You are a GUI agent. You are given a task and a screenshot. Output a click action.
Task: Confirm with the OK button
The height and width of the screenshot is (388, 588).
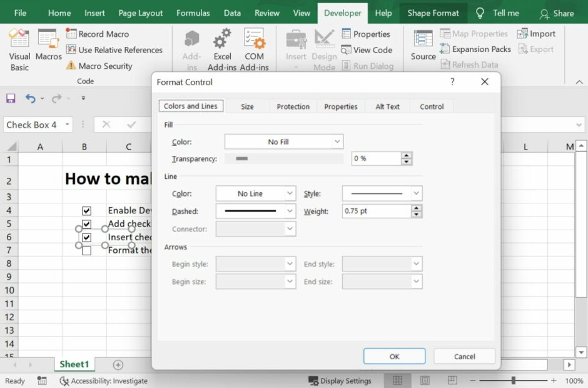click(x=394, y=355)
